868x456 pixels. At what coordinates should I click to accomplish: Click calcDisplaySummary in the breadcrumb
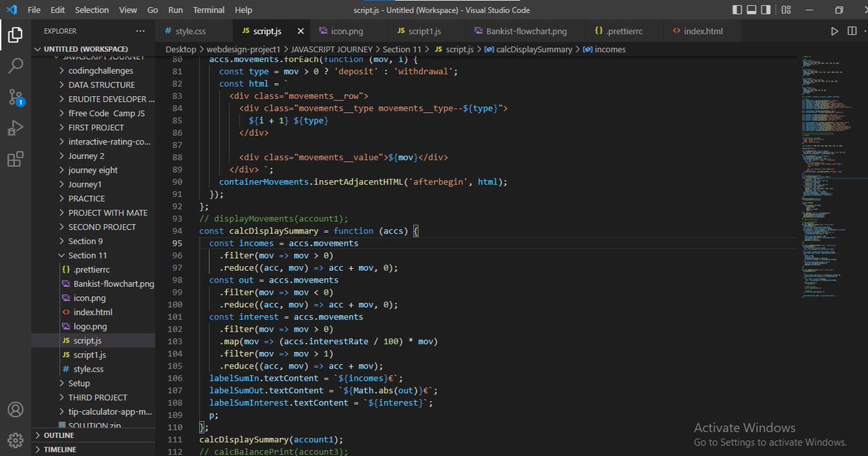tap(534, 49)
